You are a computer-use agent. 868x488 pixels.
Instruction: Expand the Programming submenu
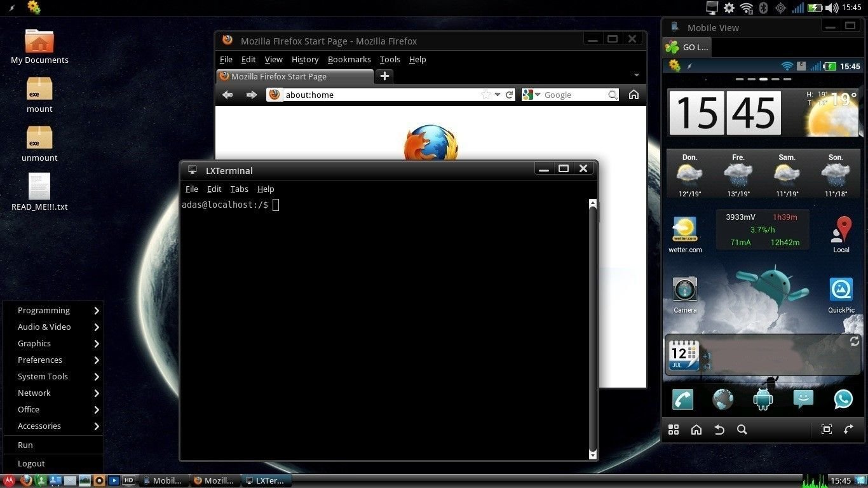[53, 310]
